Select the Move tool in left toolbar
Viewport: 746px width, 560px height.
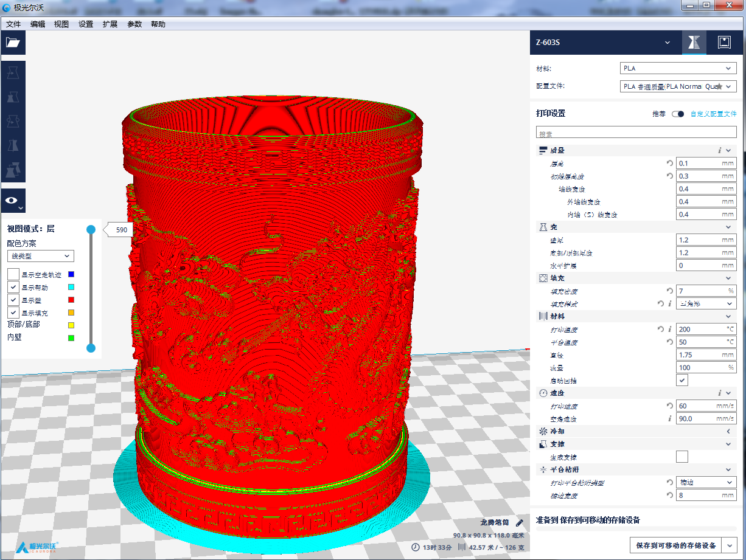(13, 74)
